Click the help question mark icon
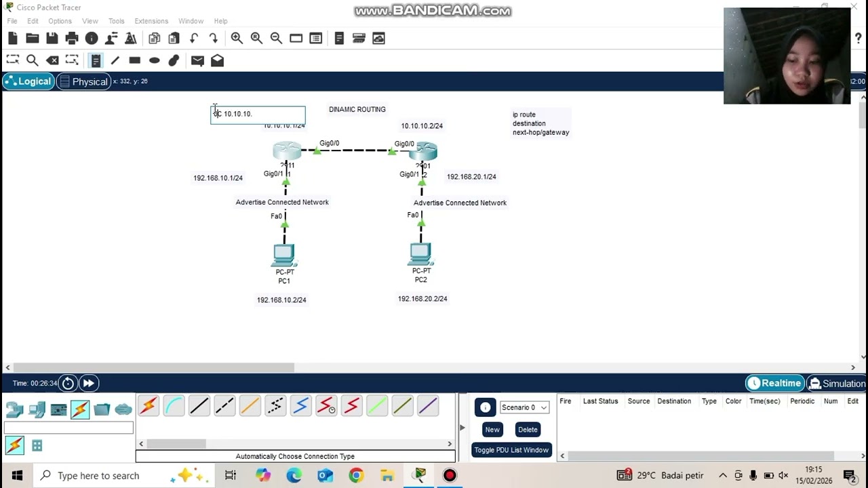 click(858, 39)
